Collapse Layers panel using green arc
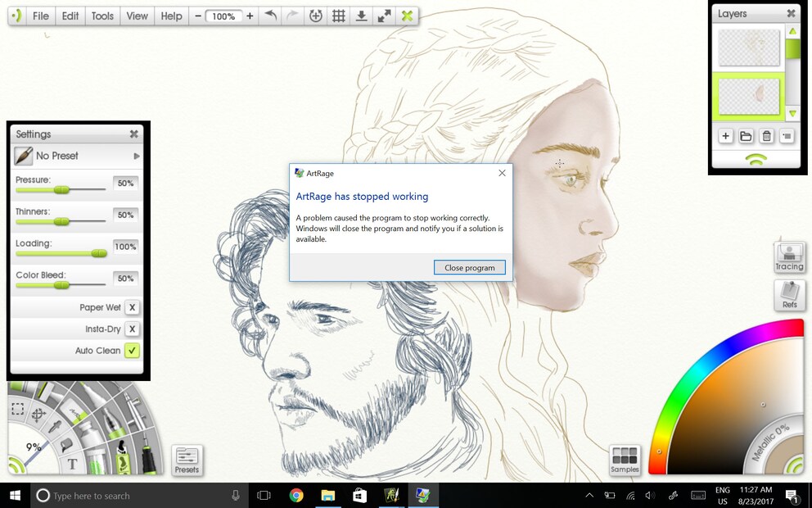The width and height of the screenshot is (812, 508). click(756, 160)
